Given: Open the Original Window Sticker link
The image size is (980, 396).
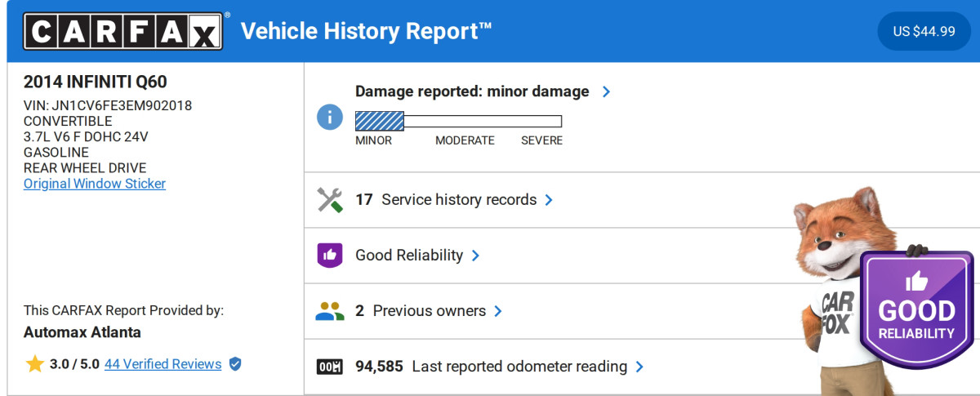Looking at the screenshot, I should [x=95, y=184].
